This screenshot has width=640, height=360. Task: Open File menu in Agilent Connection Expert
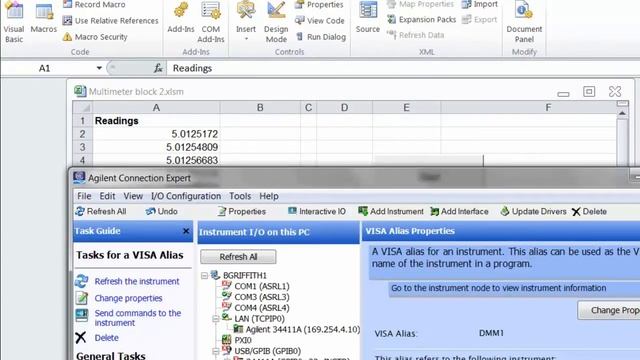[x=84, y=196]
